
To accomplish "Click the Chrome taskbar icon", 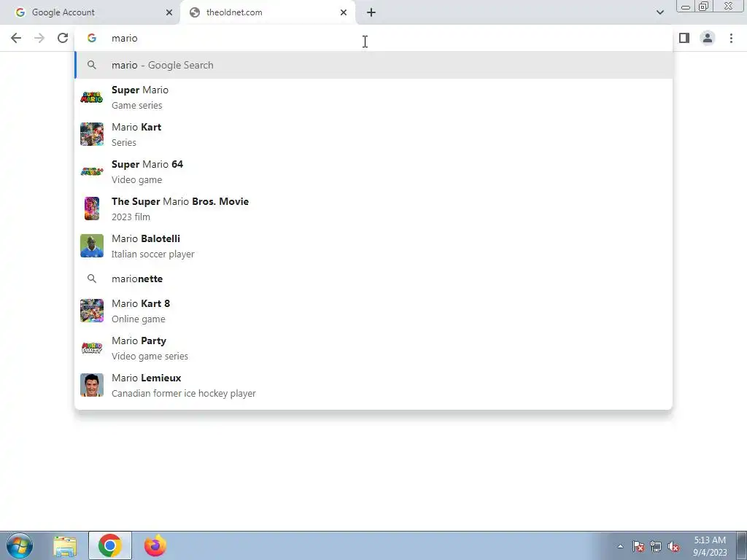I will tap(110, 545).
